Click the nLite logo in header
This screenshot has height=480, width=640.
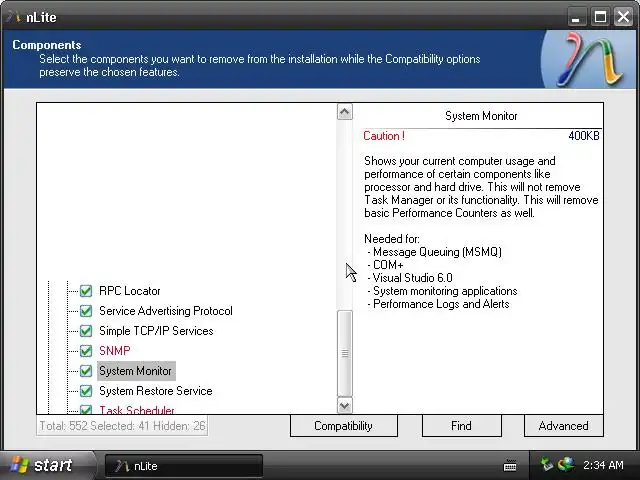(x=590, y=60)
